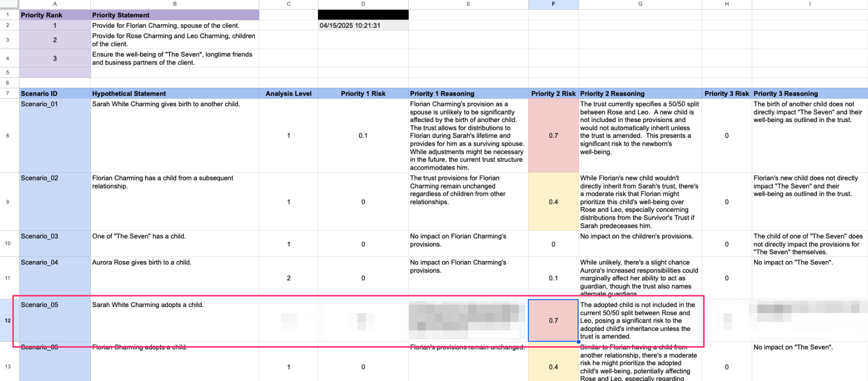This screenshot has height=381, width=868.
Task: Select selected 0.7 cell in Scenario_05 row
Action: (x=554, y=320)
